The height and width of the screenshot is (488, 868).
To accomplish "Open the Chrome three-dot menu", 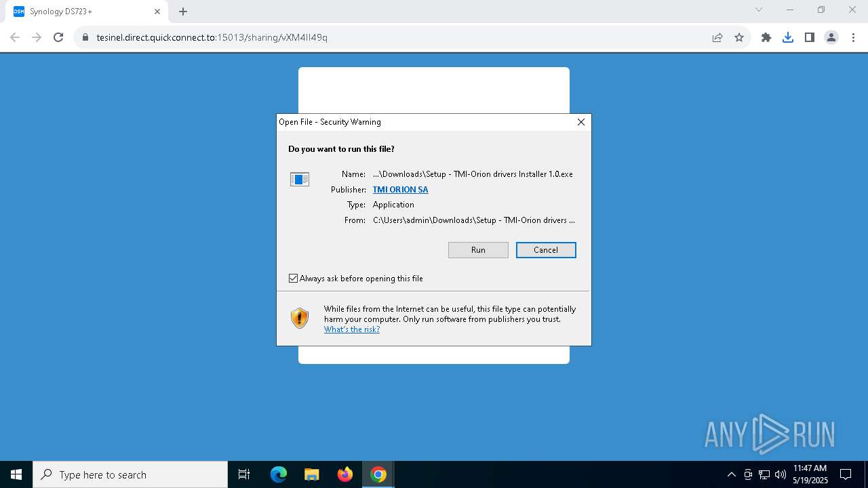I will pyautogui.click(x=853, y=37).
